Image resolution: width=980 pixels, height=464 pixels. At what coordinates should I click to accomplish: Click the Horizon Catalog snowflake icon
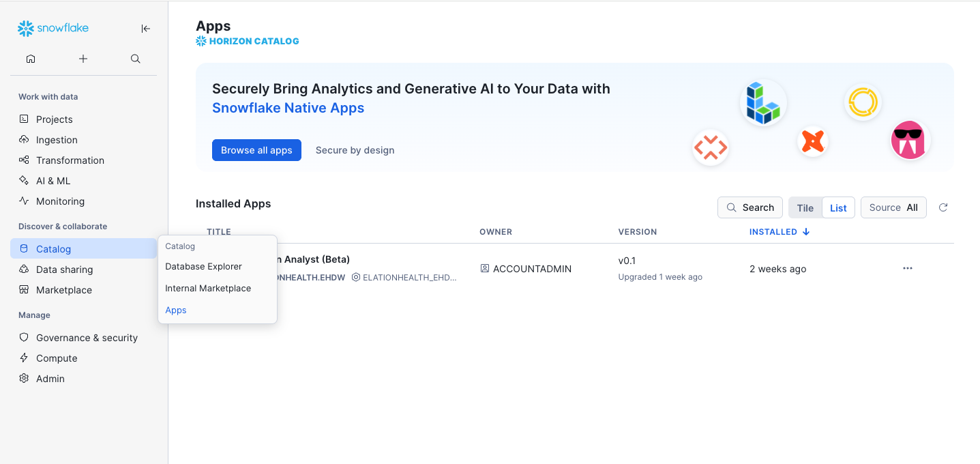tap(201, 41)
